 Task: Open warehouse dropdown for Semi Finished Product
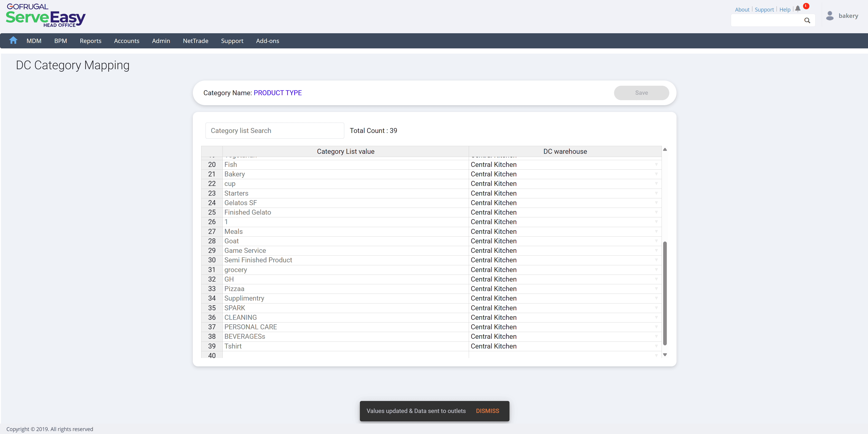[x=656, y=260]
